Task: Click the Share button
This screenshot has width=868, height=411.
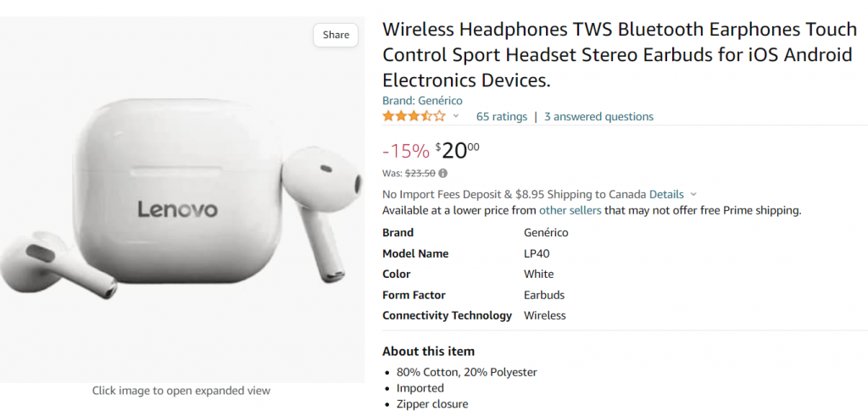Action: pos(336,35)
